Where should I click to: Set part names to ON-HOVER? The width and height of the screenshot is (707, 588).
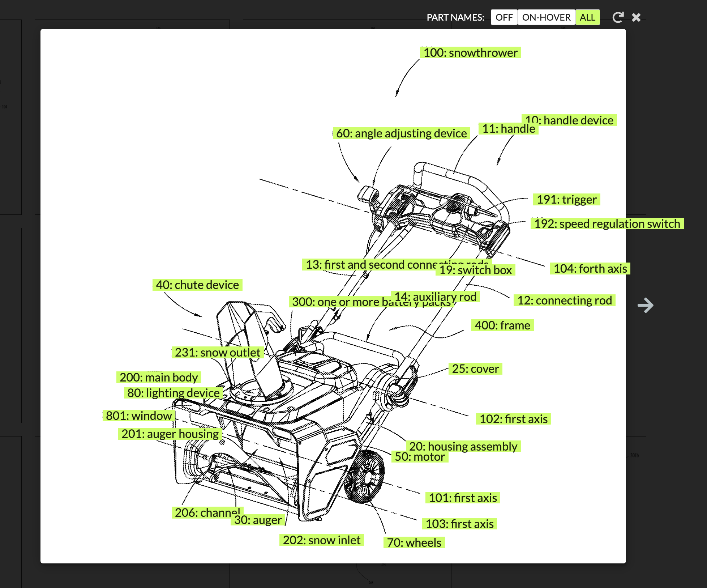point(546,17)
